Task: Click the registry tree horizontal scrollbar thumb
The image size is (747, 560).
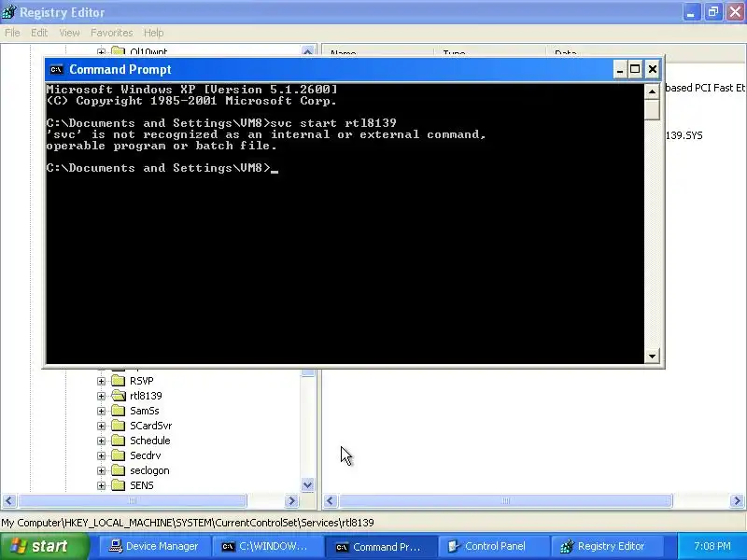Action: [132, 501]
